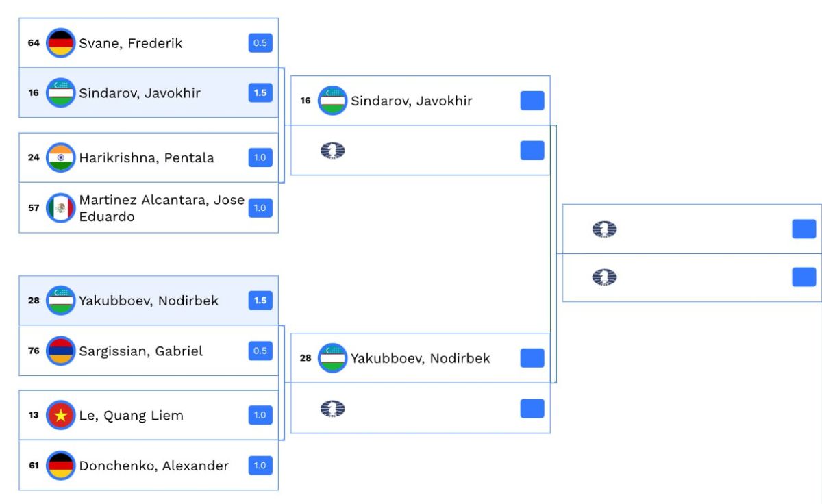Open Martinez Alcantara, Jose Eduardo name
This screenshot has height=504, width=822.
coord(162,208)
